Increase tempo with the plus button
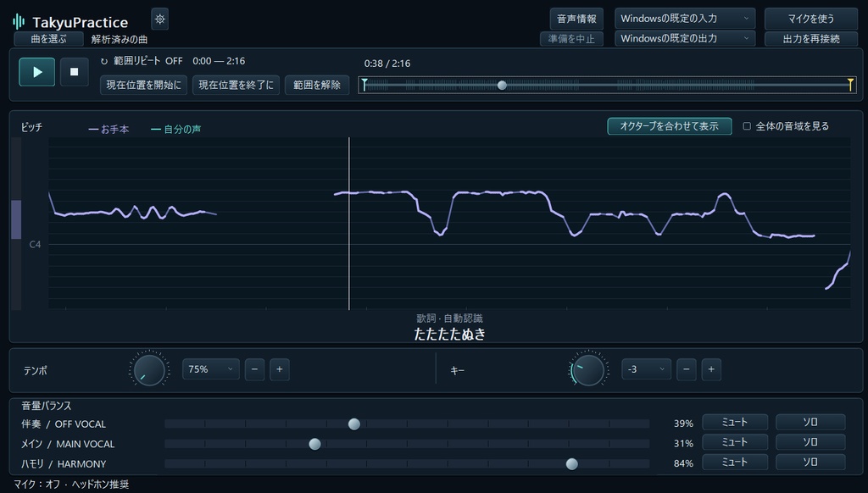This screenshot has height=493, width=868. click(280, 369)
